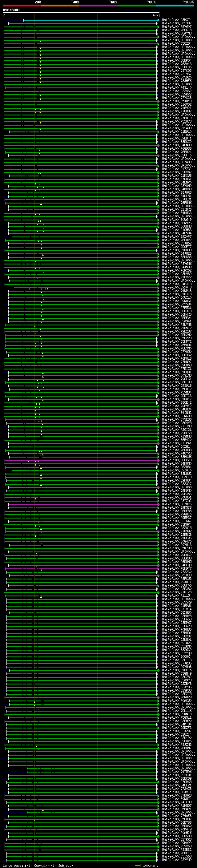
Task: Select hit label UniRef100_B9X0T8
Action: (x=177, y=287)
